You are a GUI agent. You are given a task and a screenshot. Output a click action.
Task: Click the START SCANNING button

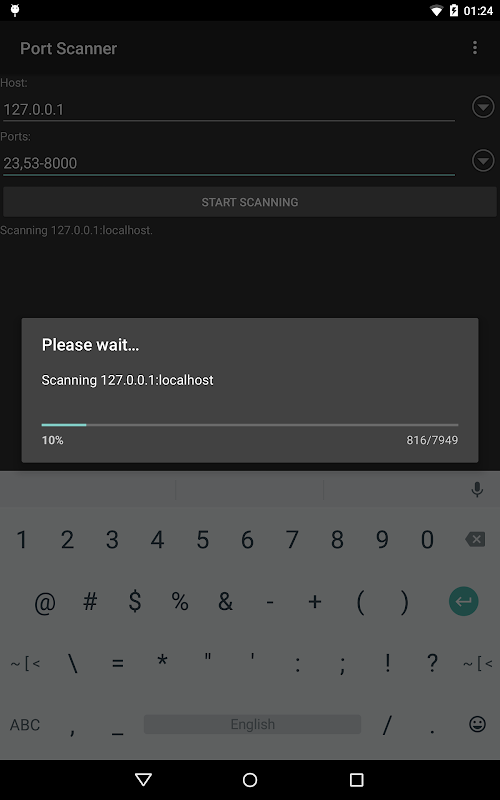(250, 202)
